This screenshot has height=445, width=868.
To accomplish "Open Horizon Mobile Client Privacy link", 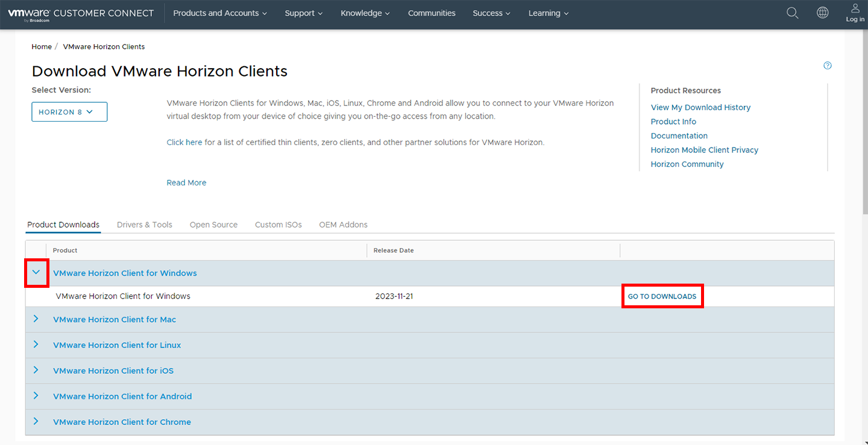I will 705,150.
